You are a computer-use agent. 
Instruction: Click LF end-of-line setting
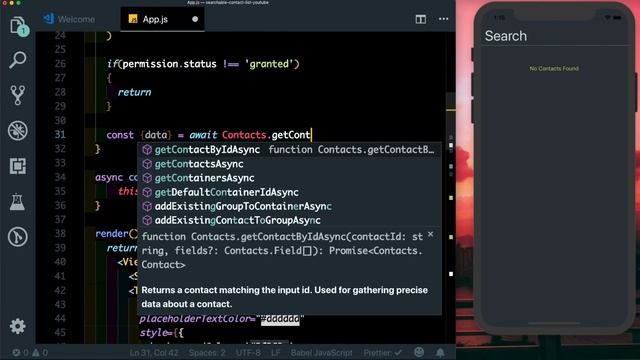[x=276, y=352]
